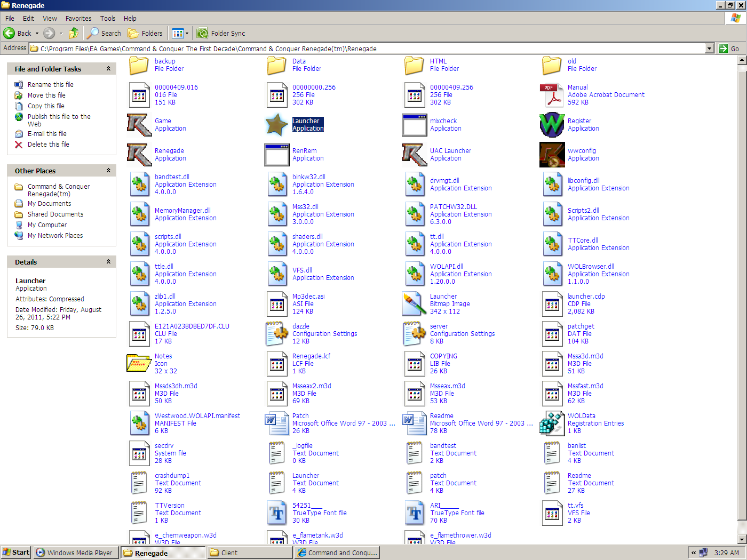
Task: Click the My Computer link
Action: click(47, 225)
